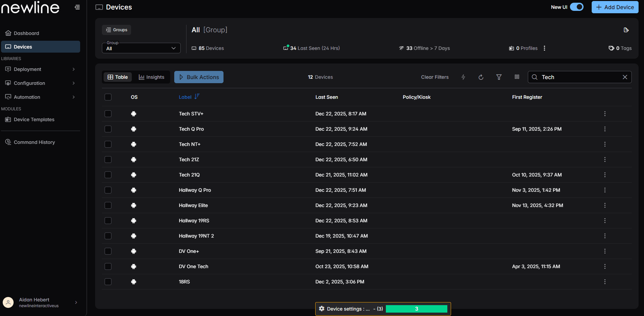Filter by 33 Offline > 7 Days
The width and height of the screenshot is (644, 316).
424,48
